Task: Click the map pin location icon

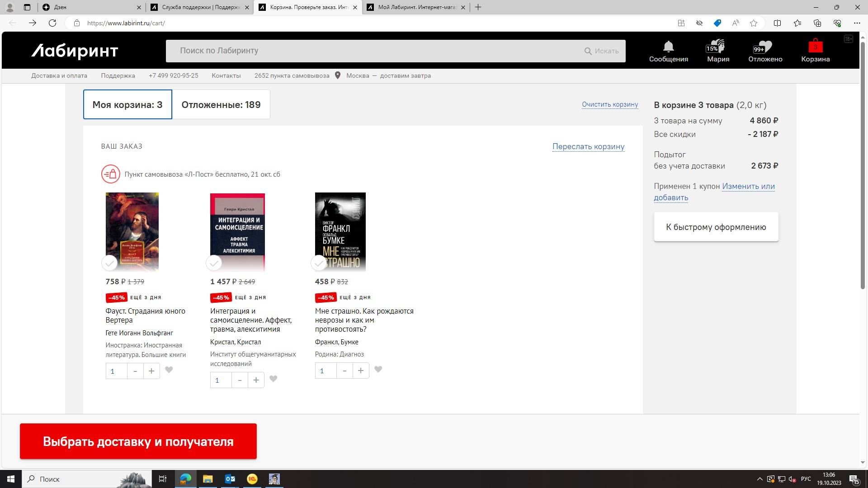Action: [337, 75]
